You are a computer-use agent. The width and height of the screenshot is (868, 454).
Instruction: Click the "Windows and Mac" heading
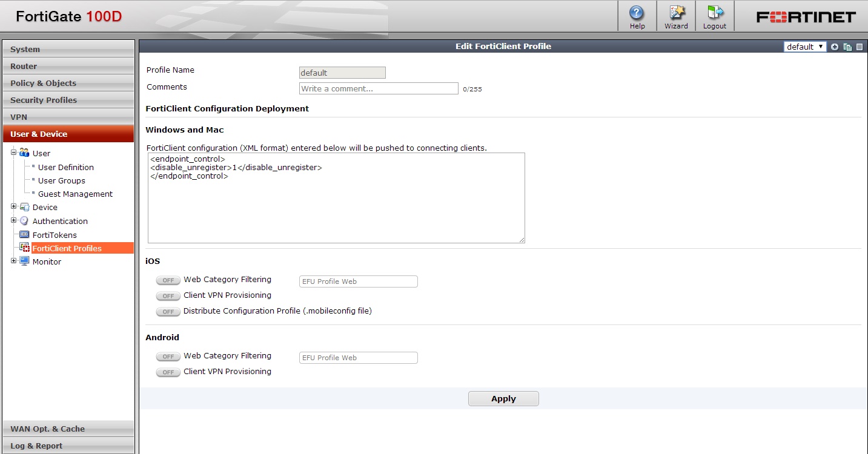point(185,130)
